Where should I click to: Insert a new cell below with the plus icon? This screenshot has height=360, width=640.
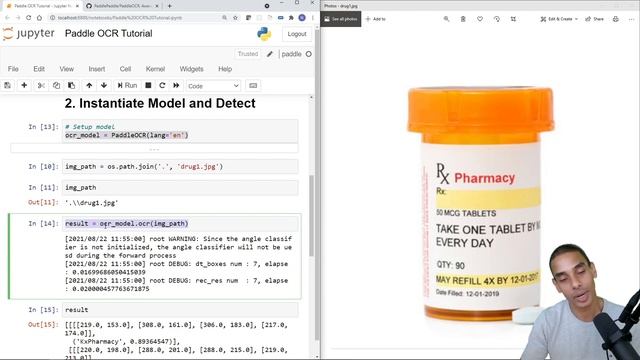[x=24, y=85]
